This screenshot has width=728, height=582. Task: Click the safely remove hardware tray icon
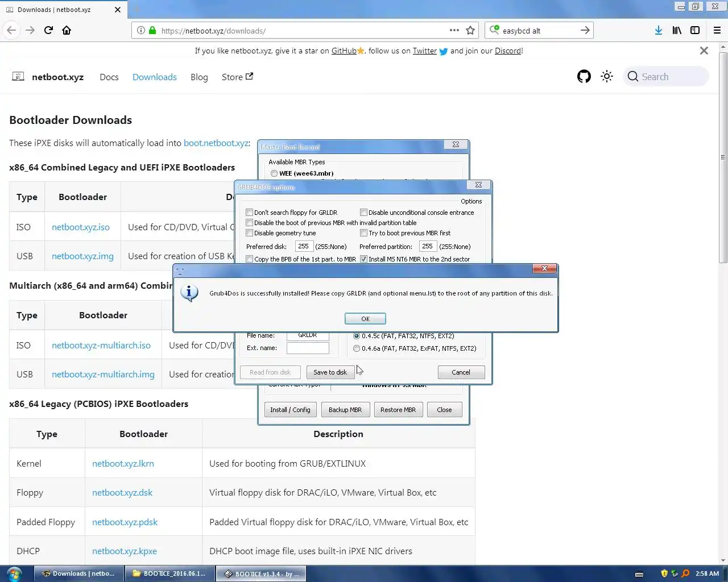coord(675,573)
